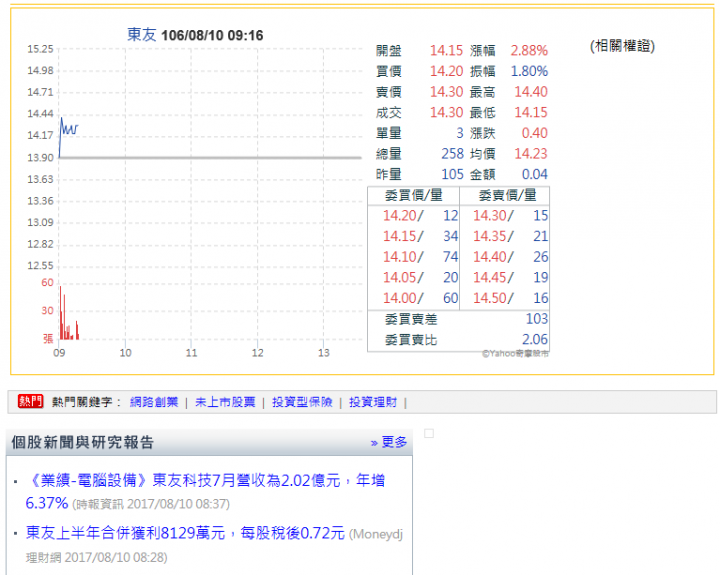Click the (相關權證) related warrants link
Viewport: 720px width, 575px height.
point(622,46)
